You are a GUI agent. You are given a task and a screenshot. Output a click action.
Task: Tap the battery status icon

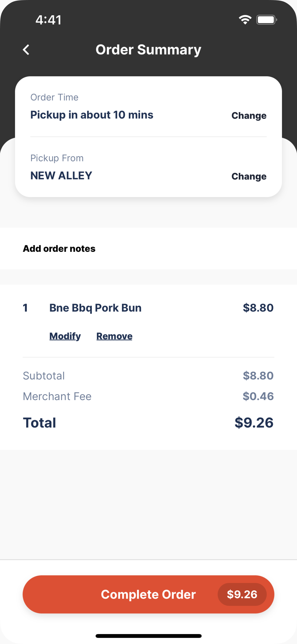click(267, 20)
